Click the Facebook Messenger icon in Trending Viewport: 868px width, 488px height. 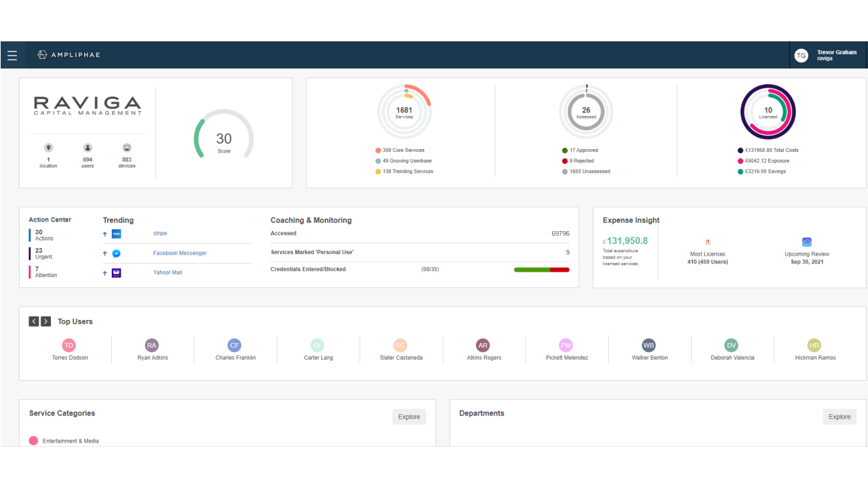[x=117, y=253]
